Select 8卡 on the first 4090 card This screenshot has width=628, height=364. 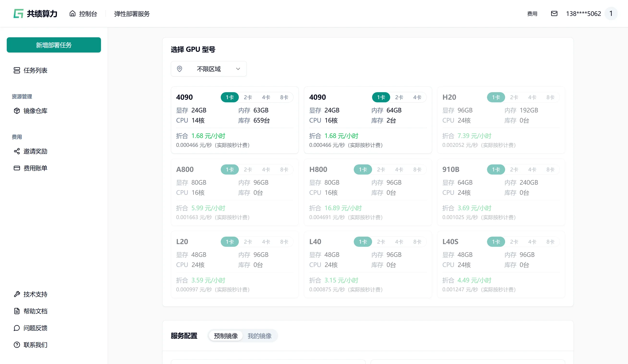click(284, 97)
